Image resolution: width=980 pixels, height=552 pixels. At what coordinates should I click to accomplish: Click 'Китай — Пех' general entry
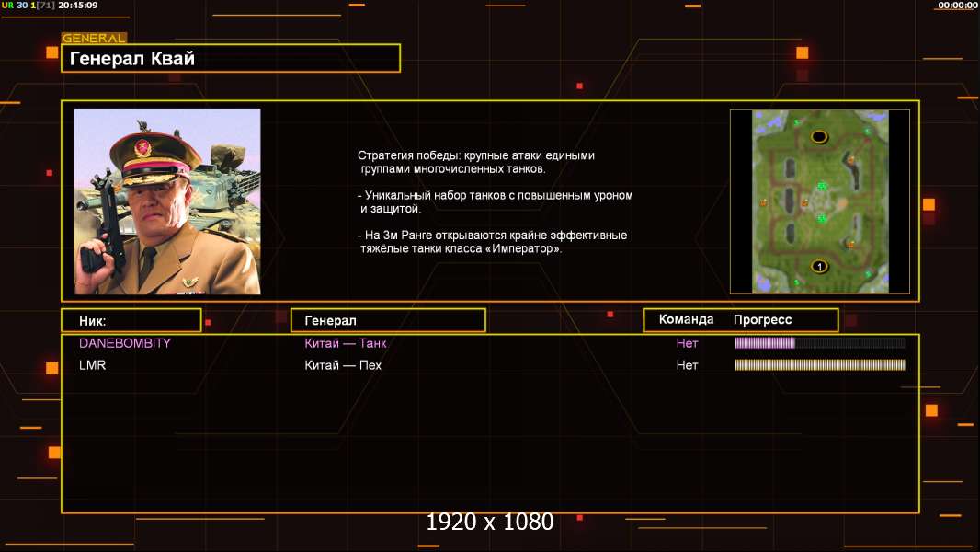pyautogui.click(x=343, y=365)
